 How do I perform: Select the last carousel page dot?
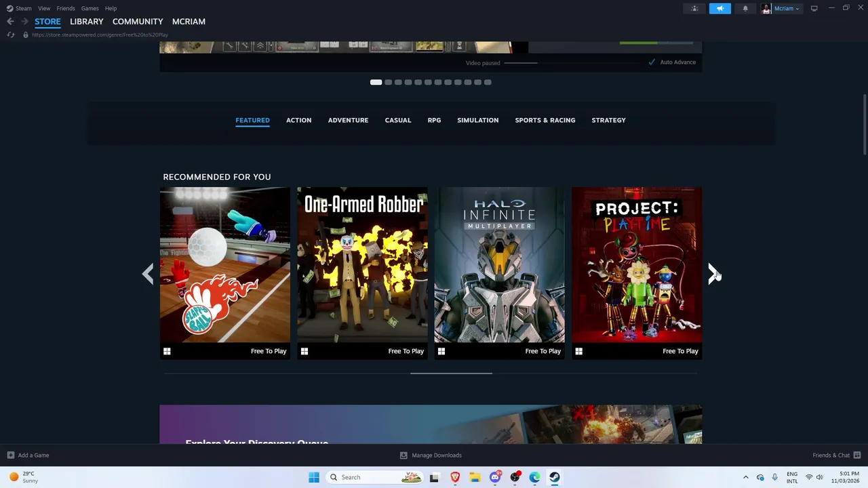point(488,82)
